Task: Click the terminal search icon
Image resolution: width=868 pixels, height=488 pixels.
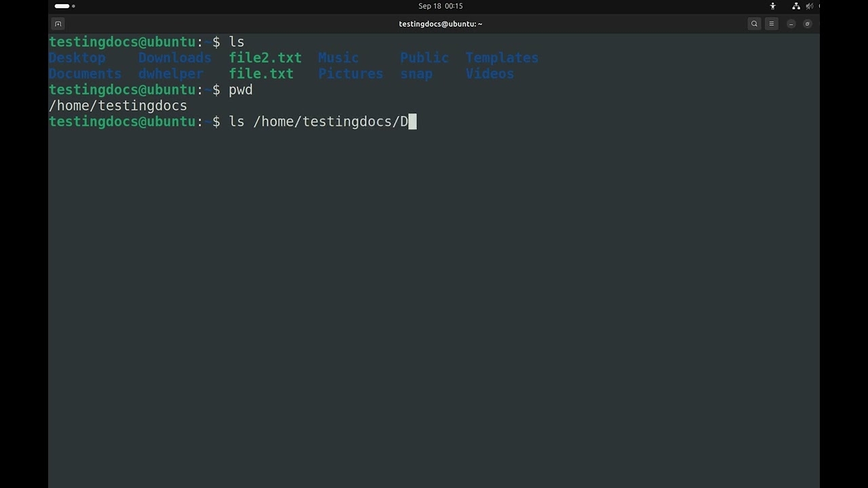Action: [754, 24]
